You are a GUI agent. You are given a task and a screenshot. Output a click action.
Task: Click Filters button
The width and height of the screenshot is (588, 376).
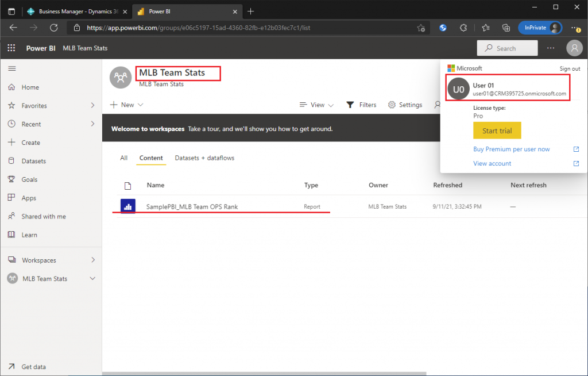click(361, 105)
